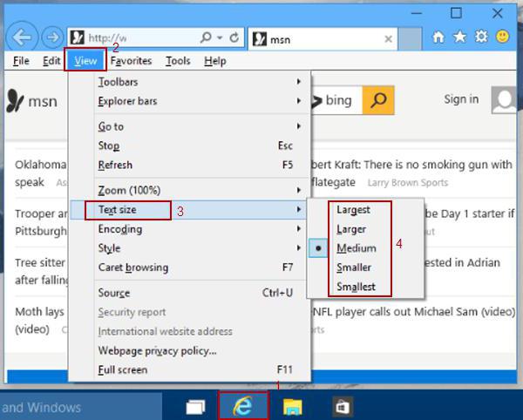523x420 pixels.
Task: Set text size to Smallest
Action: [356, 287]
